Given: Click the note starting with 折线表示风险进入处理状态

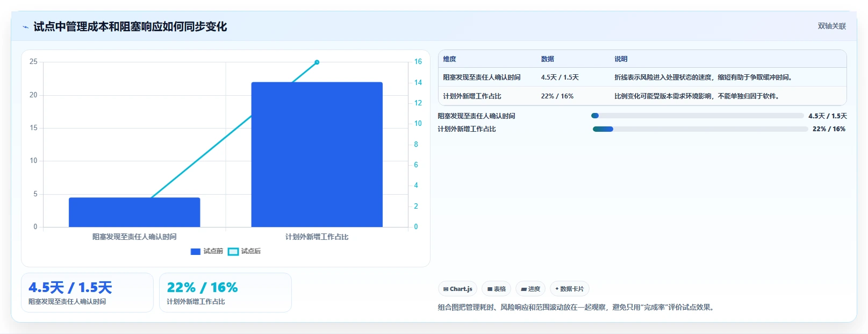Looking at the screenshot, I should (x=703, y=77).
